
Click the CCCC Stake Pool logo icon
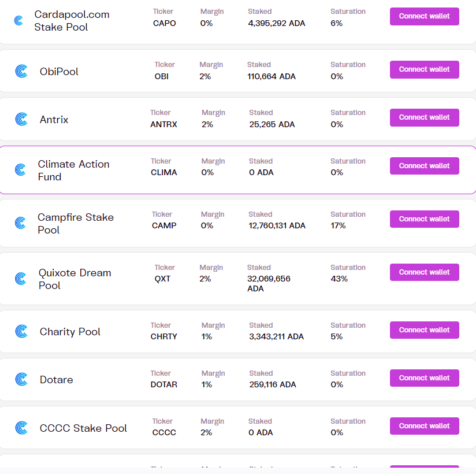[x=21, y=428]
